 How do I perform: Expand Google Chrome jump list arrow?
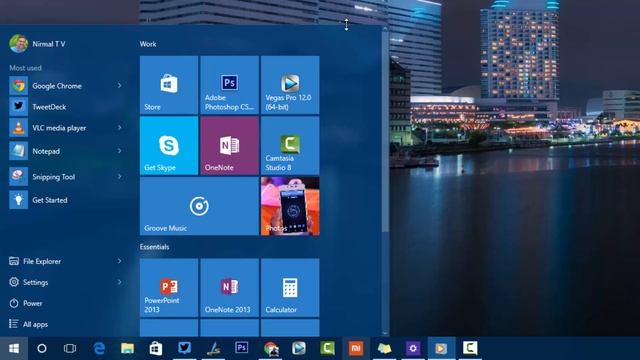(120, 86)
